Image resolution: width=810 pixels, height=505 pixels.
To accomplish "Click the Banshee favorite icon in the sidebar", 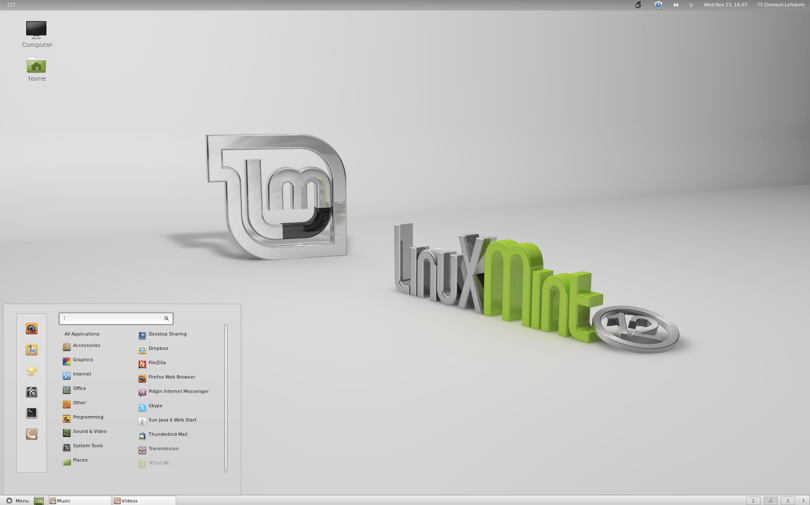I will 32,350.
